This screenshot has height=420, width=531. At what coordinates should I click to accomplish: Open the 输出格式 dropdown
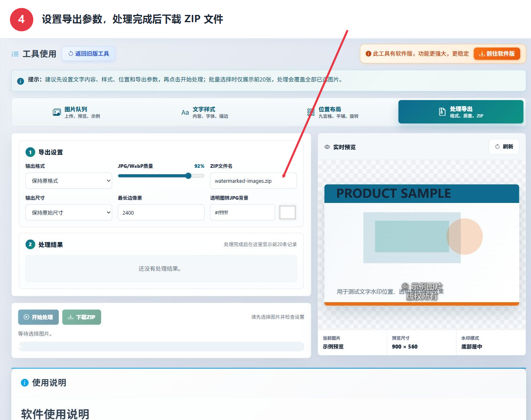click(69, 181)
